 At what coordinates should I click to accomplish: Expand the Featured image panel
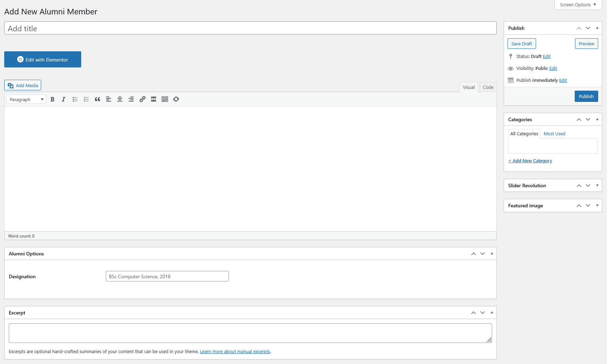click(597, 206)
